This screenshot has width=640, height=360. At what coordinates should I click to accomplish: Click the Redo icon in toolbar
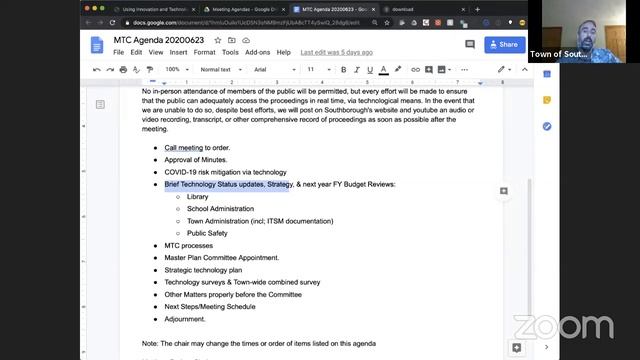pyautogui.click(x=110, y=70)
